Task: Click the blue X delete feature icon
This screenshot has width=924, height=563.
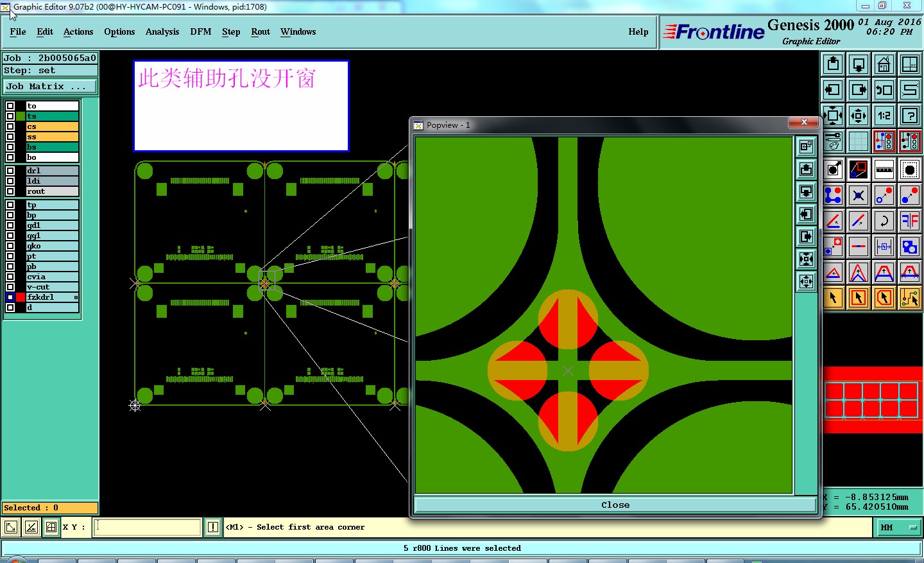Action: 859,195
